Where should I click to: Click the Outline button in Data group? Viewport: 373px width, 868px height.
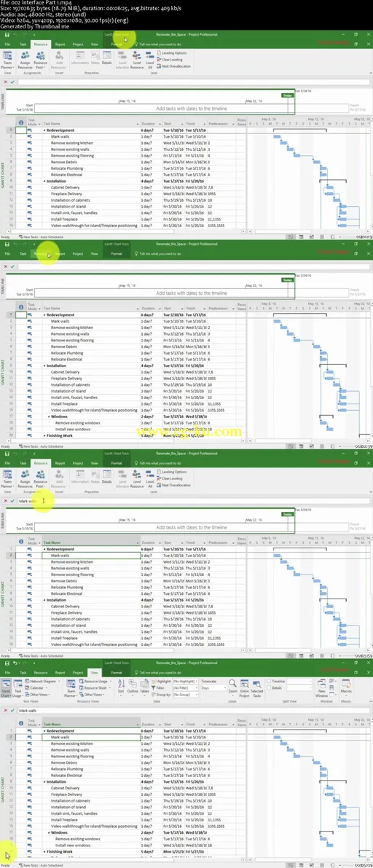[x=133, y=687]
